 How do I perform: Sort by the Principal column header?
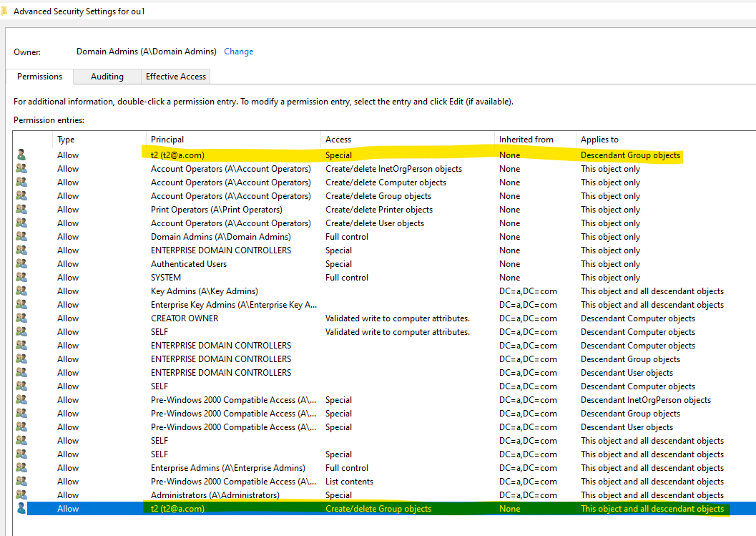point(233,140)
